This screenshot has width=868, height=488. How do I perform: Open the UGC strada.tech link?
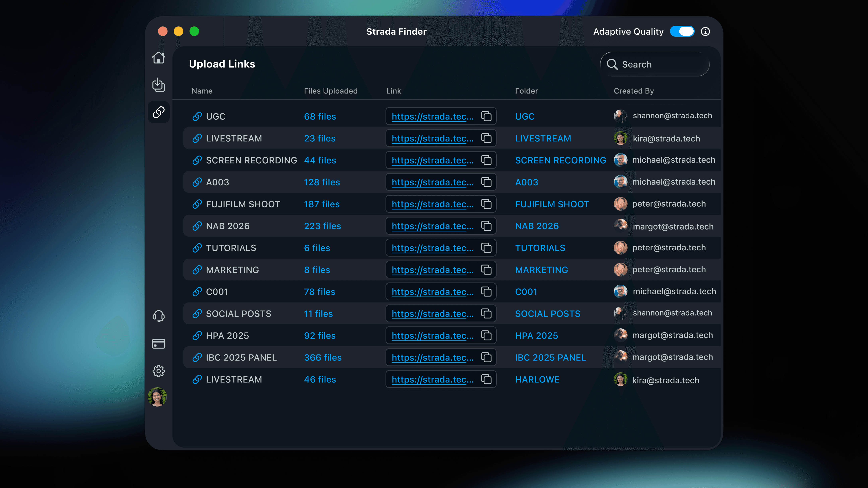click(x=433, y=117)
